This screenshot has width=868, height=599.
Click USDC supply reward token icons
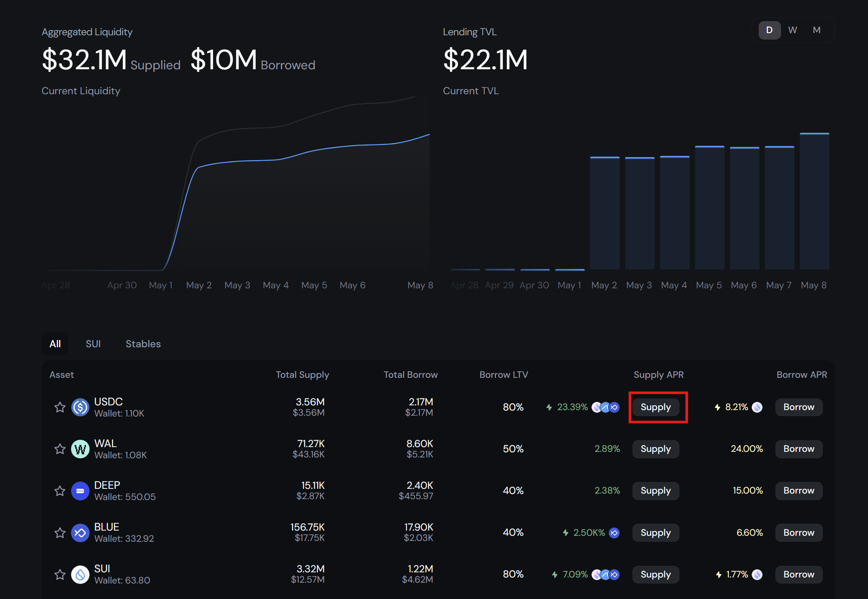605,407
